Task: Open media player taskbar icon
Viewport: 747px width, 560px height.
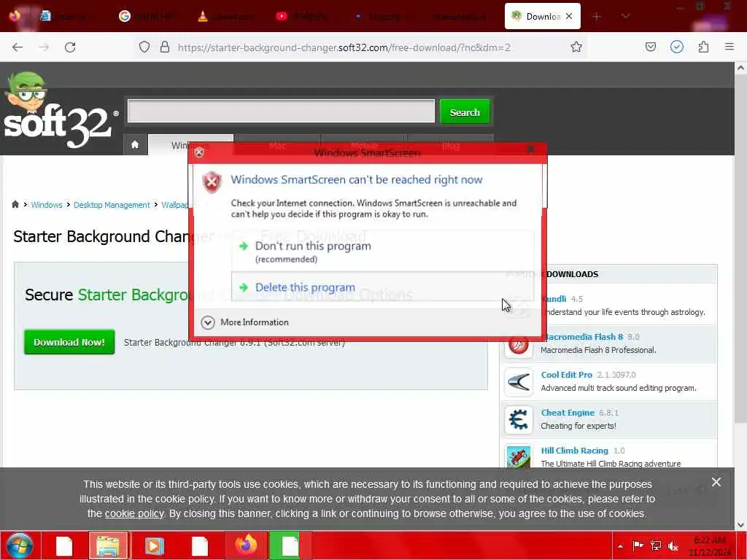Action: [x=154, y=545]
